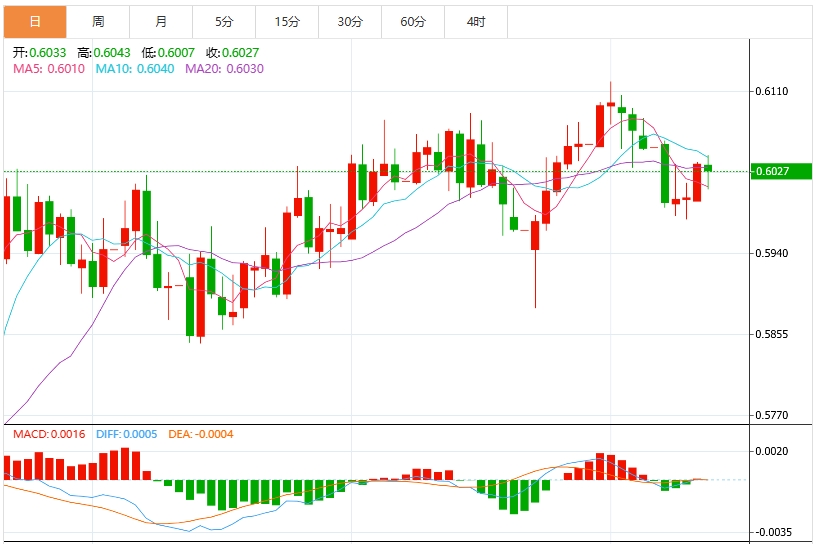Select the 日 daily timeframe tab

point(35,22)
